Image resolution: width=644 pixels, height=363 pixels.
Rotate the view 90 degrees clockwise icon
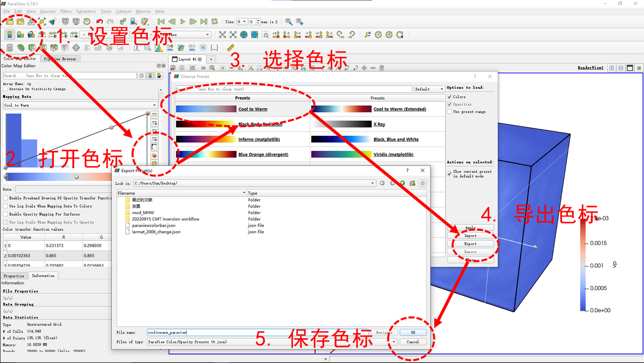[x=340, y=35]
